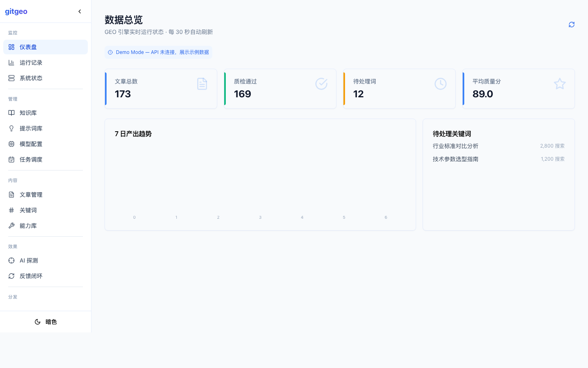The width and height of the screenshot is (588, 368).
Task: Click the gitgeo logo
Action: 16,11
